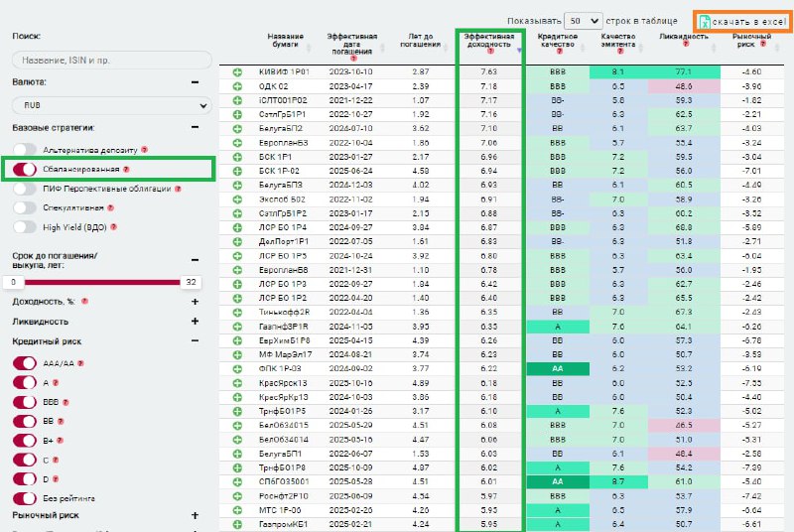Disable the ВВВ credit rating toggle
Screen dimensions: 794x532
25,402
